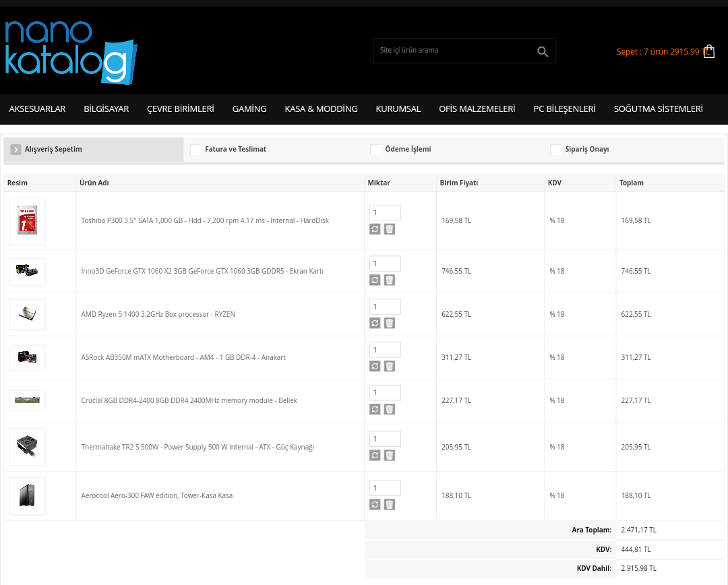Click the arrow icon beside Alışveriş Sepetim

tap(16, 149)
